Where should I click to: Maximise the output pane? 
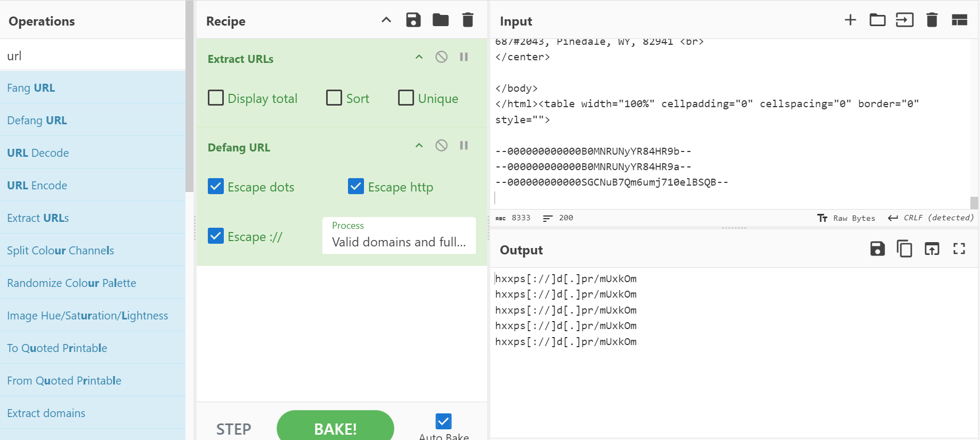(959, 249)
